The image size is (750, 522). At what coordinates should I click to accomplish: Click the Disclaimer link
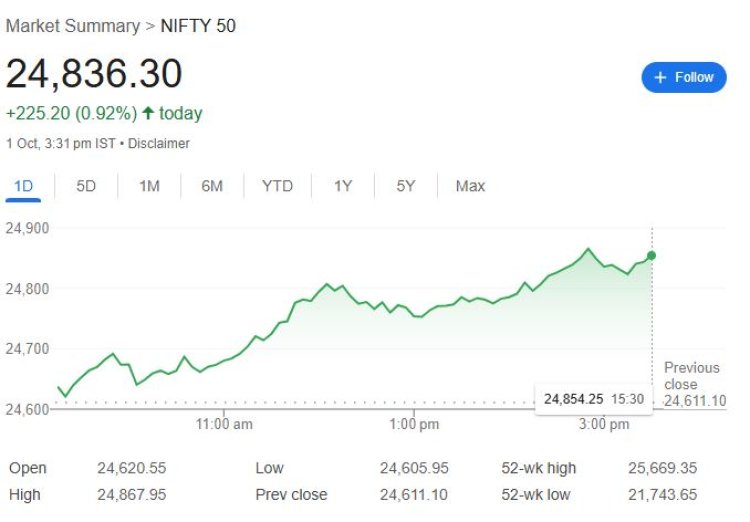tap(158, 143)
